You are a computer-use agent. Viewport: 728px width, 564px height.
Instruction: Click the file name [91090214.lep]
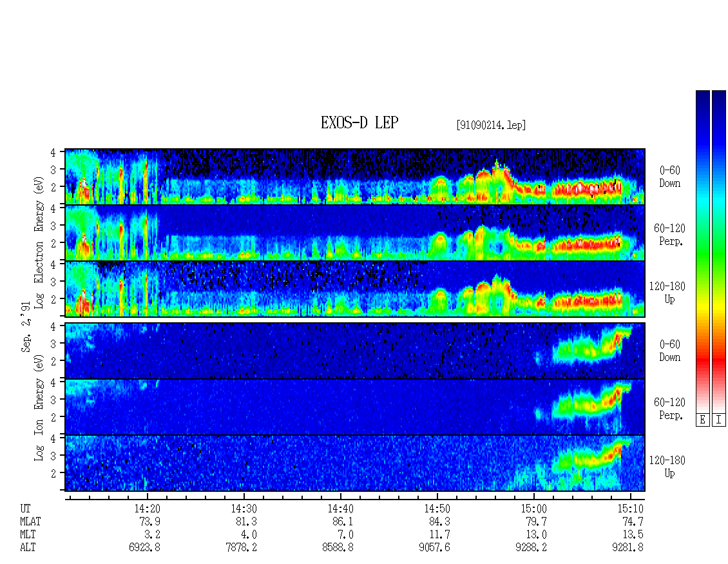click(491, 125)
